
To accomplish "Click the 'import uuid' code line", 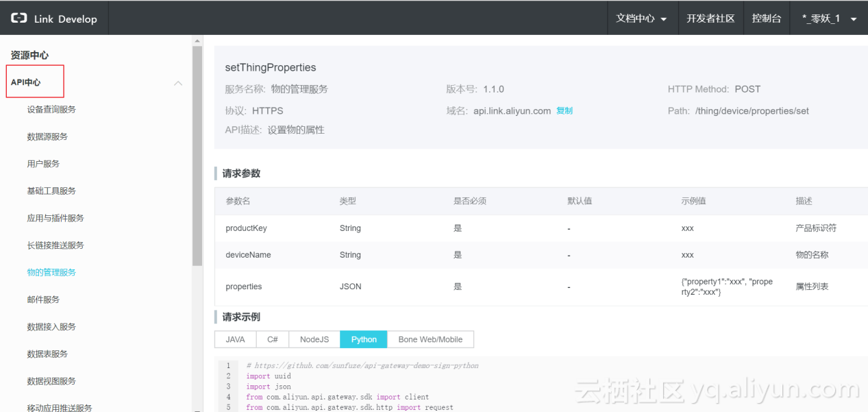I will tap(269, 376).
